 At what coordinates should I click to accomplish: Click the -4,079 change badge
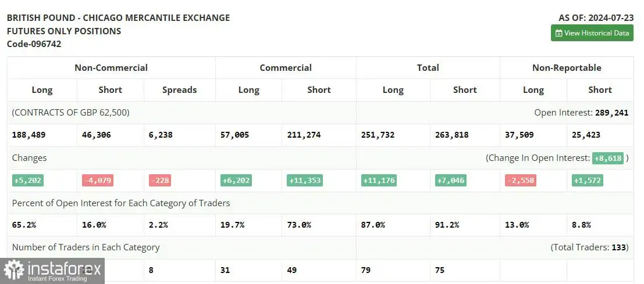click(x=97, y=180)
